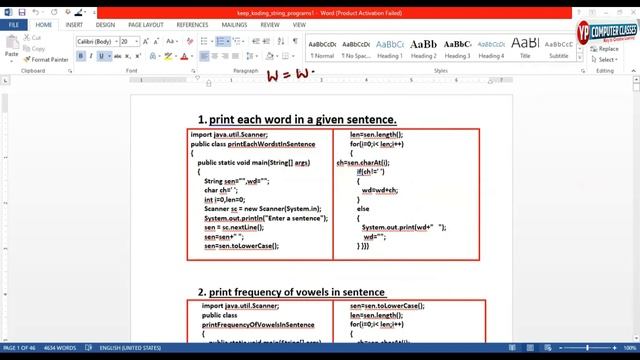Toggle Italic formatting

(91, 56)
